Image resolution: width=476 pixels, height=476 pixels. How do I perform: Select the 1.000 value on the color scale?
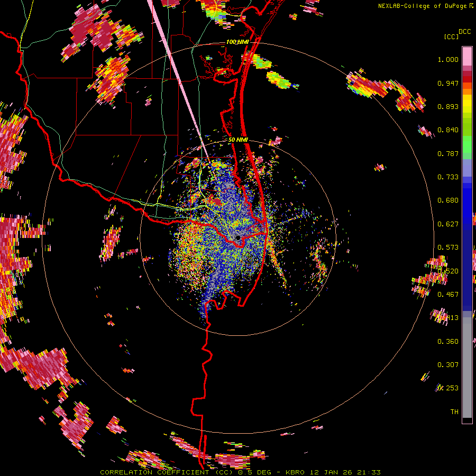pos(448,59)
